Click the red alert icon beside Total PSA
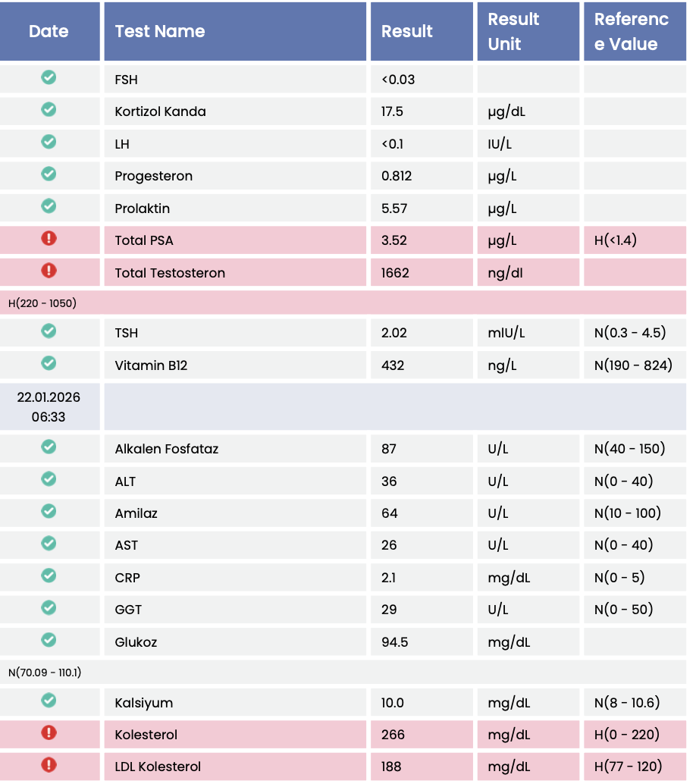 coord(49,239)
